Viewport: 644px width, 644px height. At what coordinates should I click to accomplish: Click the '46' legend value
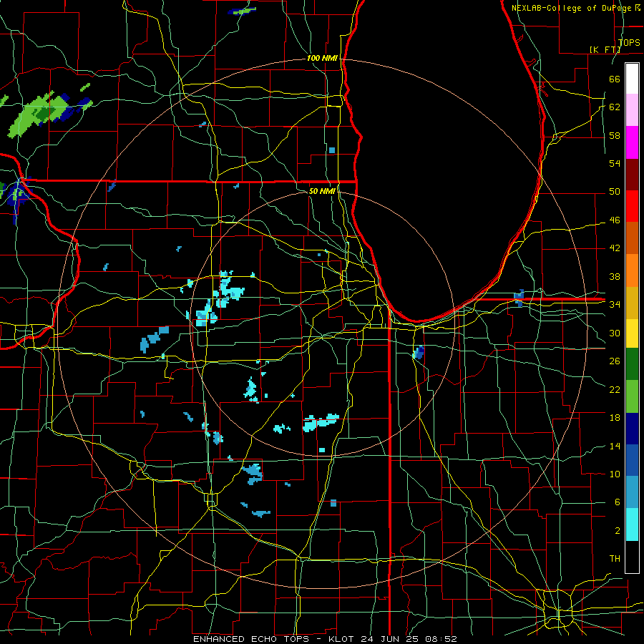[x=615, y=220]
